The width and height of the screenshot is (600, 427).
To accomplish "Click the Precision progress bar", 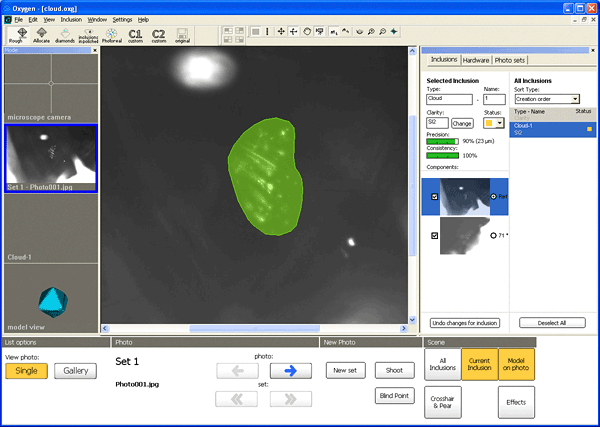I will point(442,142).
